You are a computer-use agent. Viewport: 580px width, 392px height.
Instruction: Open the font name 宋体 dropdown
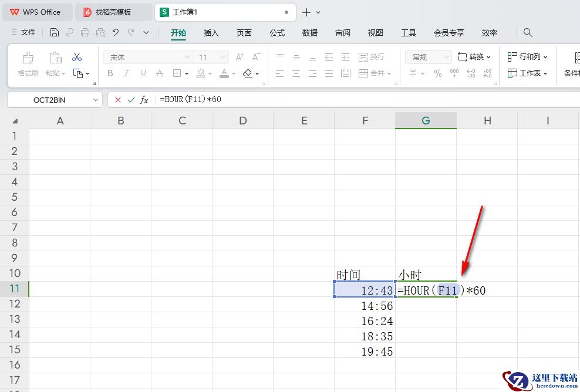coord(187,57)
